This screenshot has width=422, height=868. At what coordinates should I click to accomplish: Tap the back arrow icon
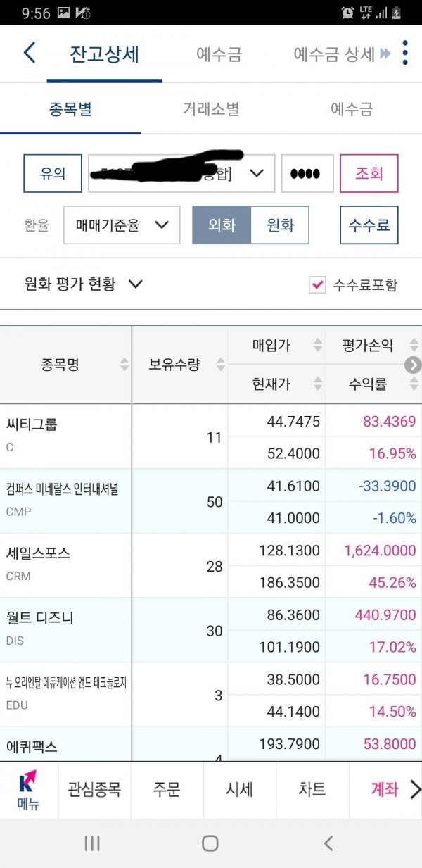[x=29, y=53]
